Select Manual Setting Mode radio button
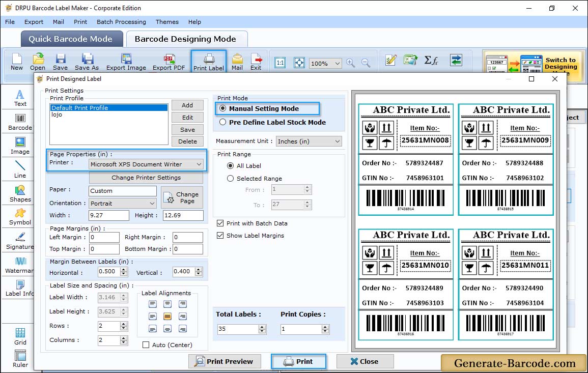The width and height of the screenshot is (588, 373). coord(223,108)
